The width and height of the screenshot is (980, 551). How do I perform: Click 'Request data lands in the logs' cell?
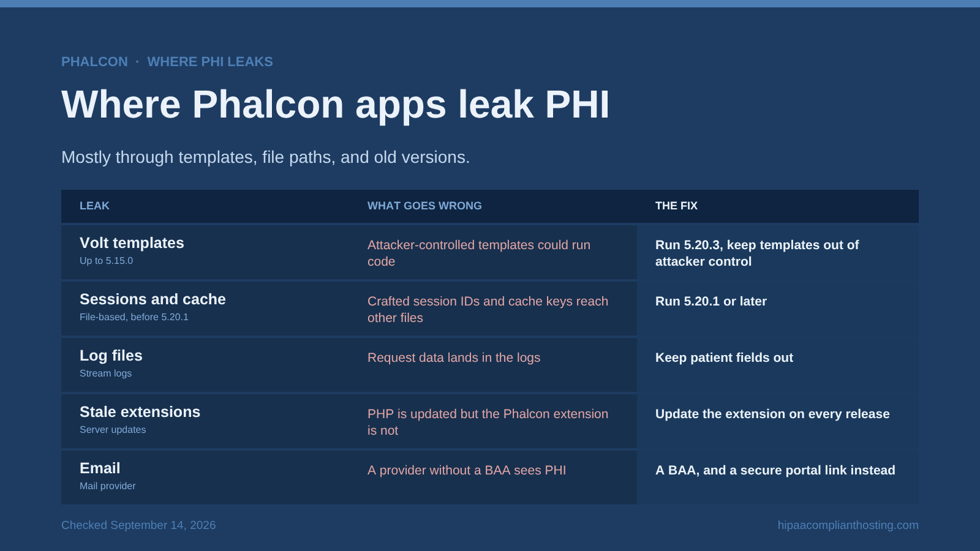click(x=454, y=358)
